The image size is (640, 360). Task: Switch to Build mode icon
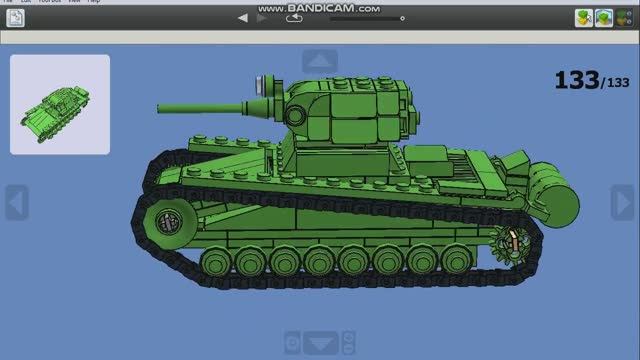pyautogui.click(x=584, y=18)
